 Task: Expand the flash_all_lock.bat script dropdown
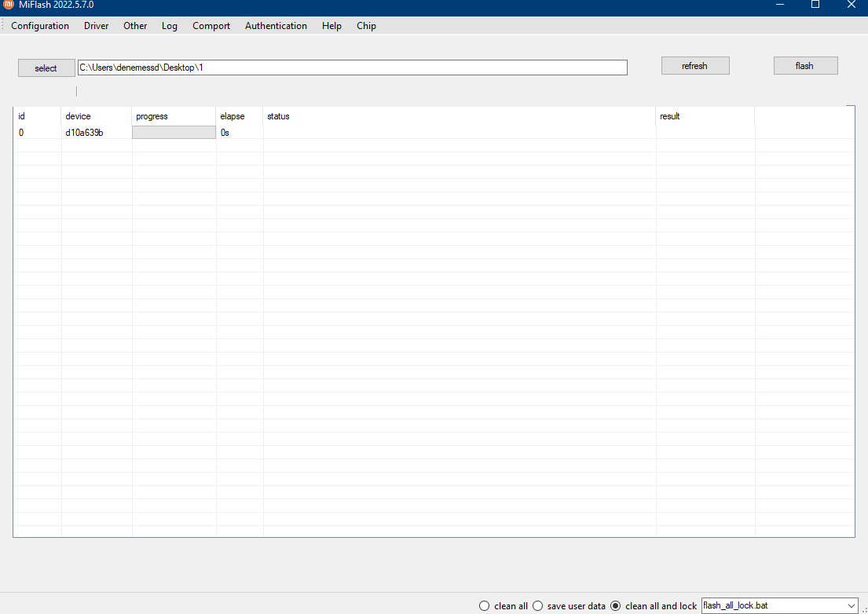pos(852,605)
